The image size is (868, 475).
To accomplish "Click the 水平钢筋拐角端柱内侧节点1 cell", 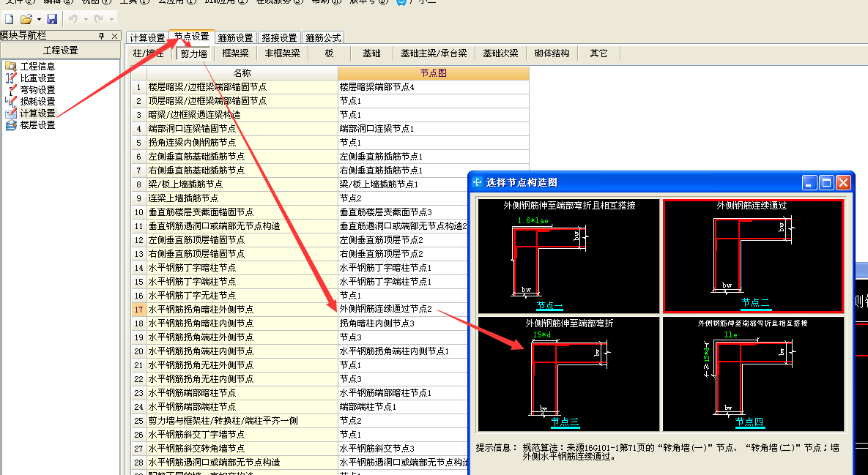I will pyautogui.click(x=403, y=351).
